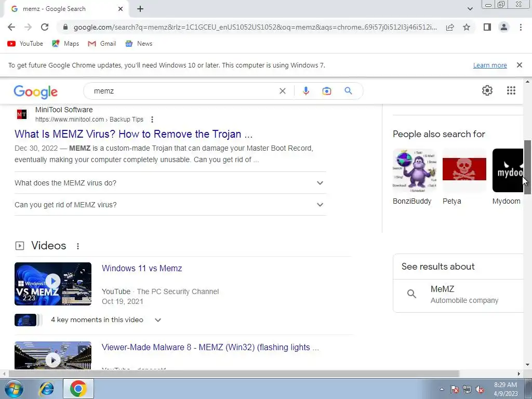532x399 pixels.
Task: Click inside the memz search box
Action: tap(183, 91)
